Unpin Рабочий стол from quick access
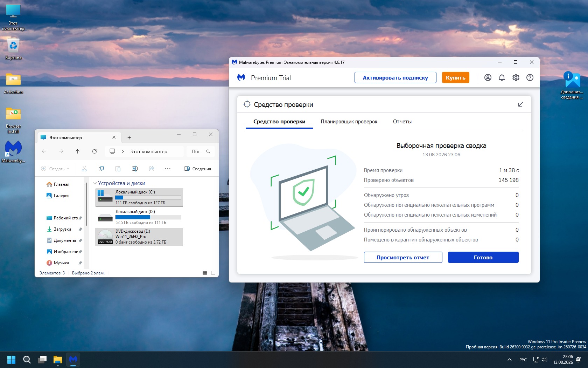Image resolution: width=588 pixels, height=368 pixels. click(80, 218)
